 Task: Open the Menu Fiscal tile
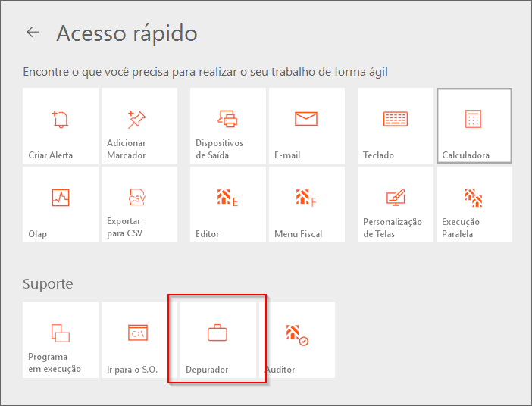(x=307, y=205)
